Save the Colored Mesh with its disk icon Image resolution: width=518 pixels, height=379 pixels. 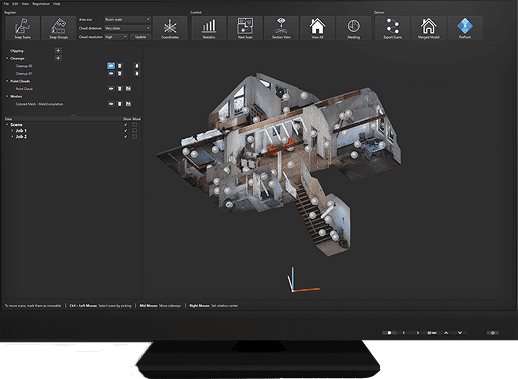pos(128,104)
